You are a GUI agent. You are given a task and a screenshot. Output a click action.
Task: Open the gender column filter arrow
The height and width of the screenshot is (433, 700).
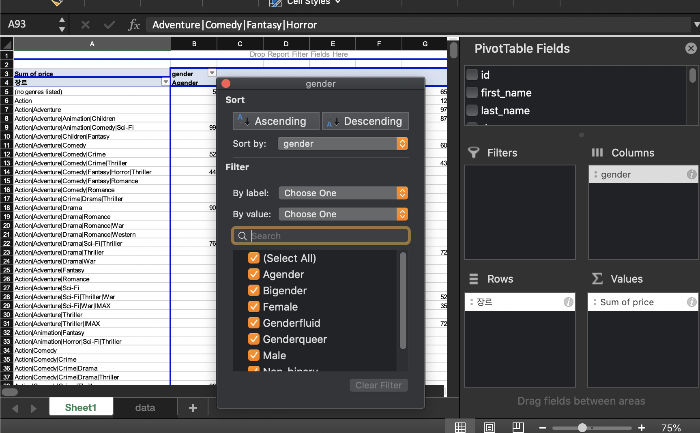coord(212,73)
